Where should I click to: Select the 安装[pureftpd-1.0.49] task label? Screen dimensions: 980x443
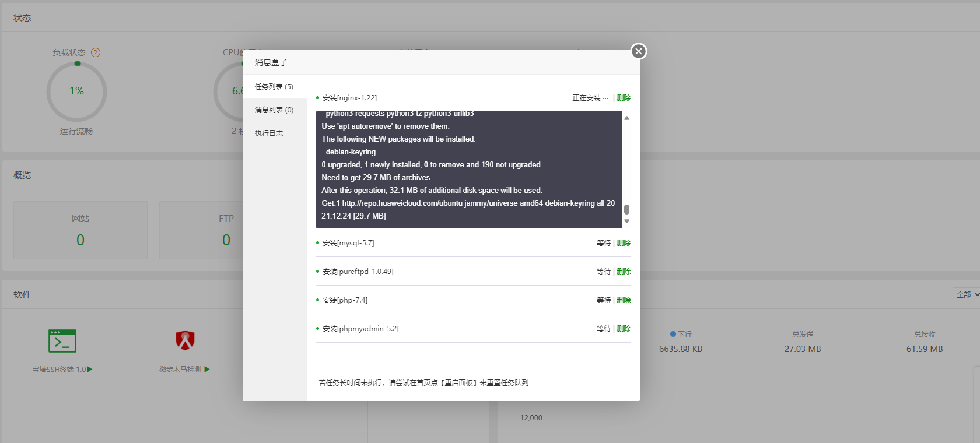[358, 272]
